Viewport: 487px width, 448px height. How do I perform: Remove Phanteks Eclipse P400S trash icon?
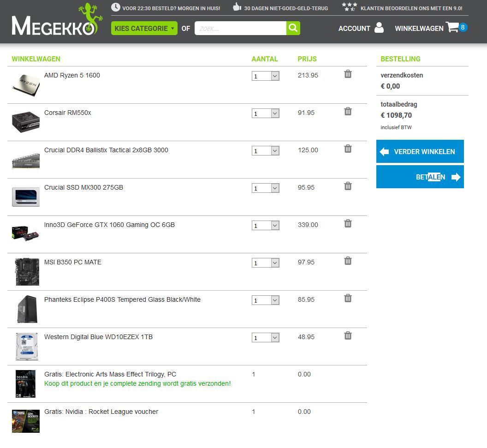pos(348,298)
